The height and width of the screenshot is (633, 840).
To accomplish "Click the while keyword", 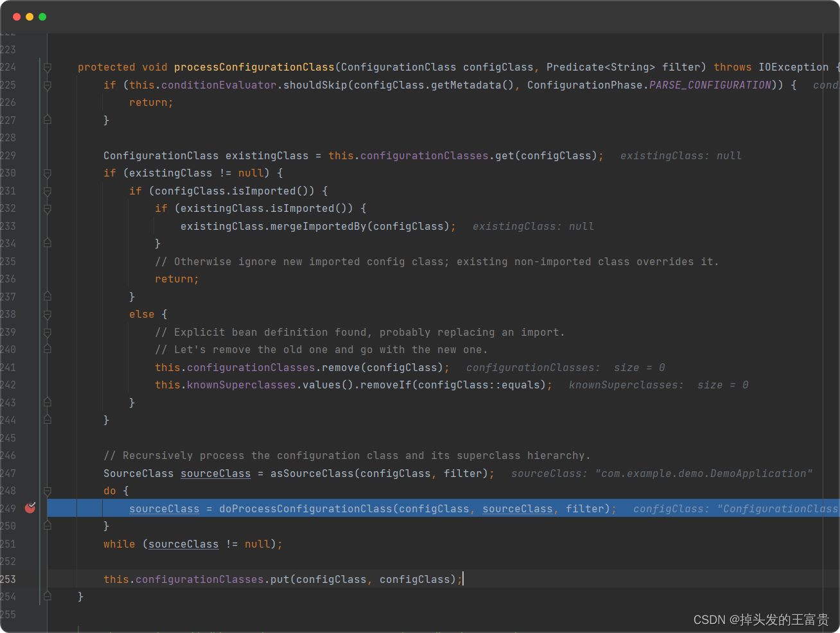I will [119, 544].
